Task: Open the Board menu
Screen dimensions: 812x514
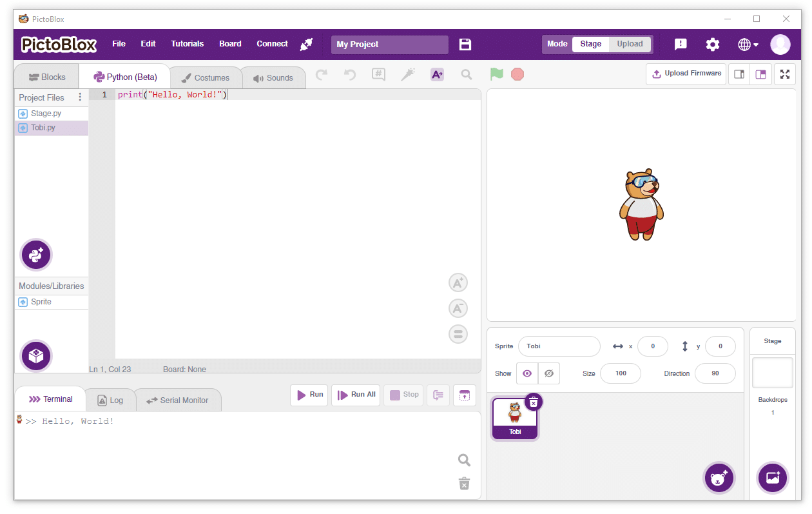Action: pos(230,44)
